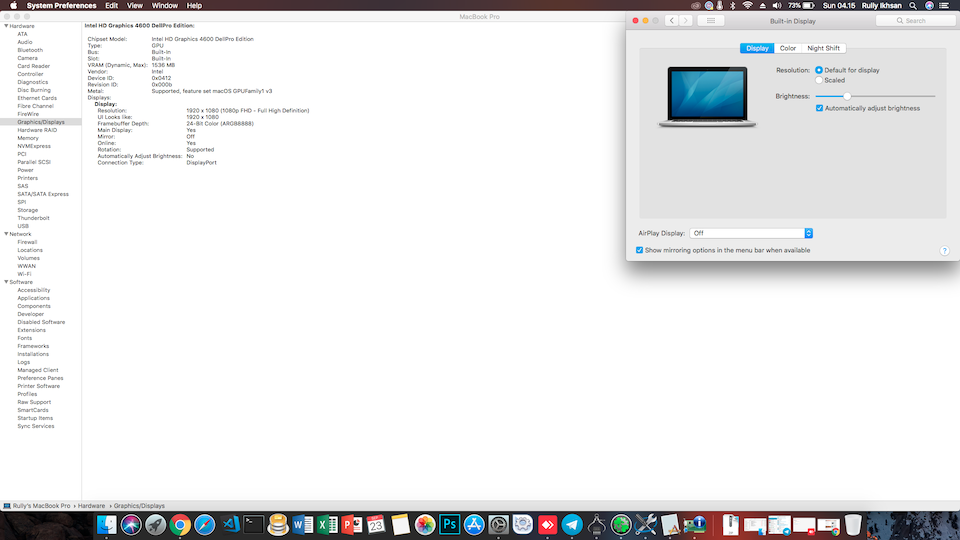Open Telegram from the dock

click(572, 525)
